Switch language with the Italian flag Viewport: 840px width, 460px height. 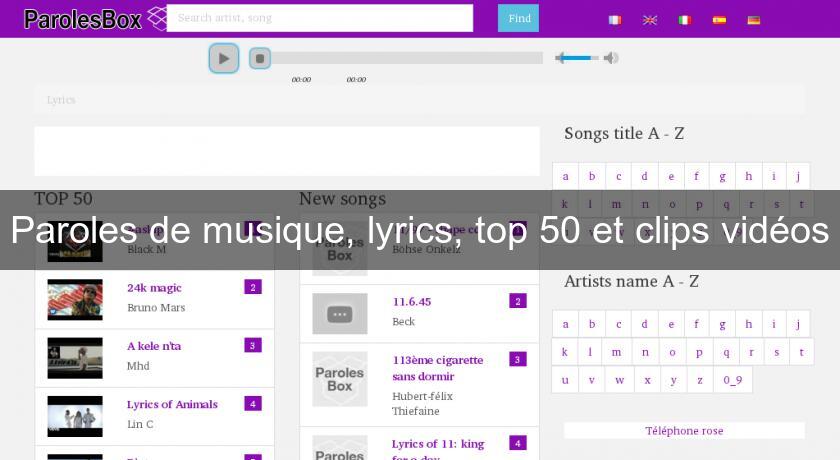(685, 20)
